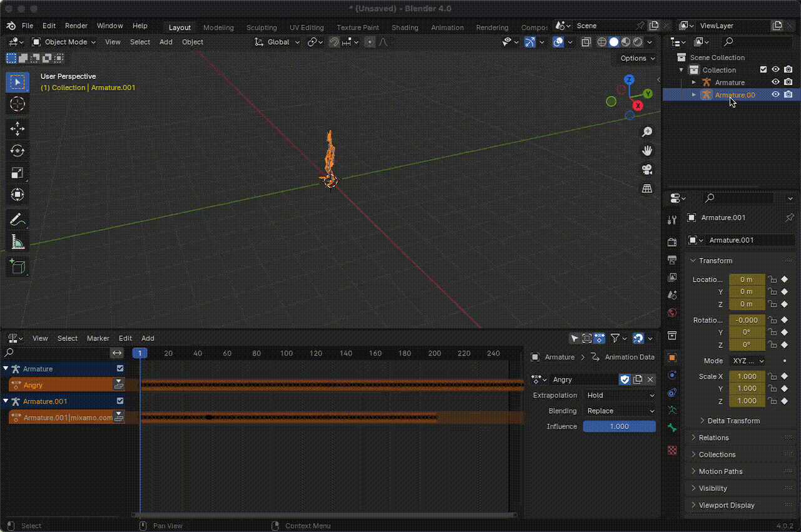This screenshot has width=801, height=532.
Task: Choose the Scale tool
Action: pyautogui.click(x=18, y=173)
